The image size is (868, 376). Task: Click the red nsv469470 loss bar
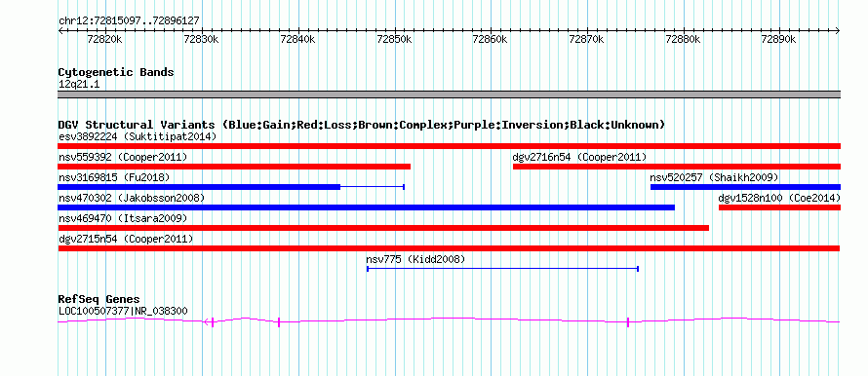point(383,228)
